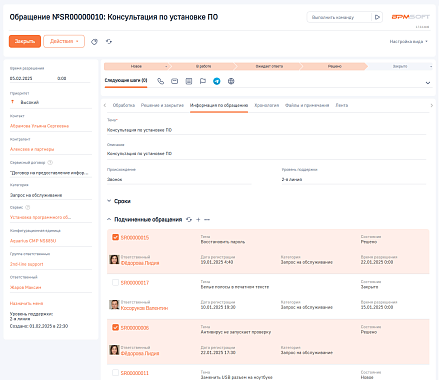Open the Aquarius CMP NS685U configuration item link
Viewport: 439px width, 380px height.
pos(33,241)
